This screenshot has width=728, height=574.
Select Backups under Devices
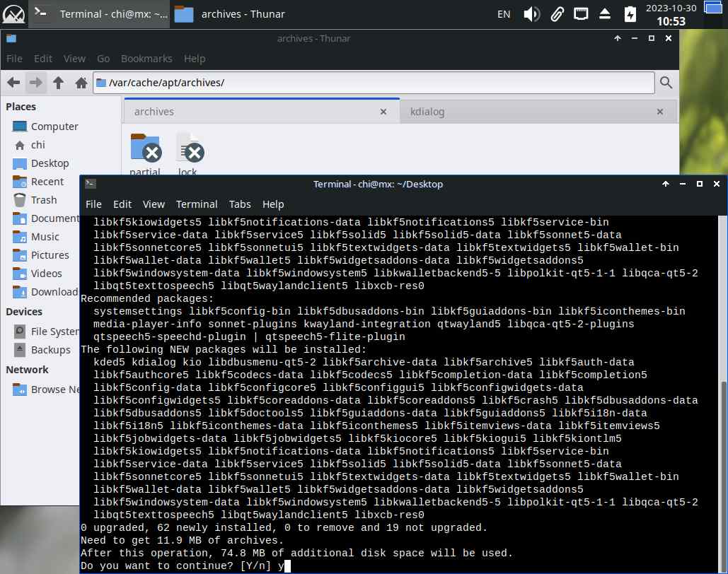(50, 350)
